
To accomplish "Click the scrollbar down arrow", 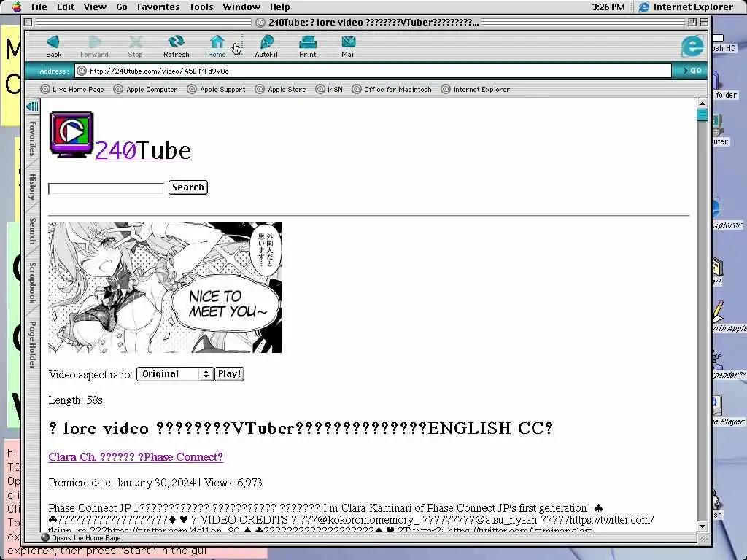I will tap(703, 526).
